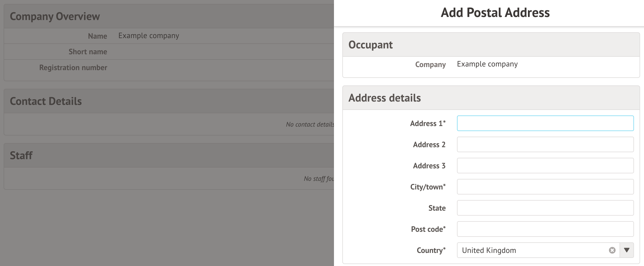Click the Contact Details panel heading

(46, 101)
